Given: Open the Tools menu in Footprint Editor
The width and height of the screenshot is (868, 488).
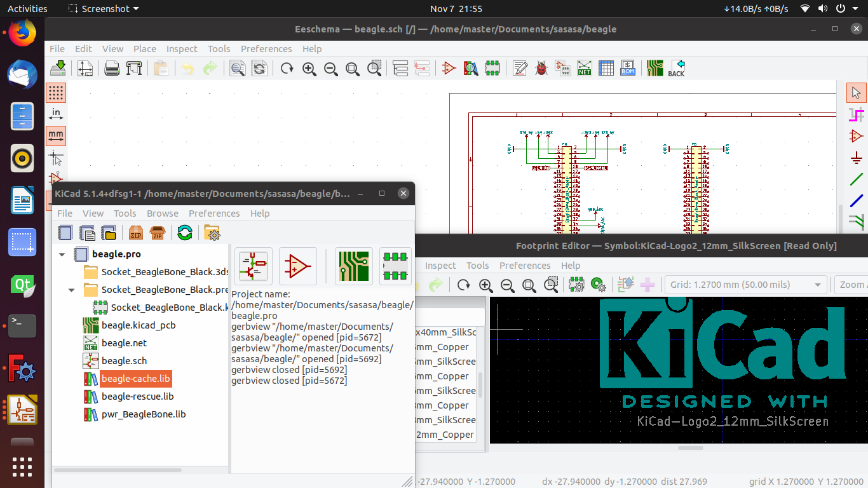Looking at the screenshot, I should 478,266.
